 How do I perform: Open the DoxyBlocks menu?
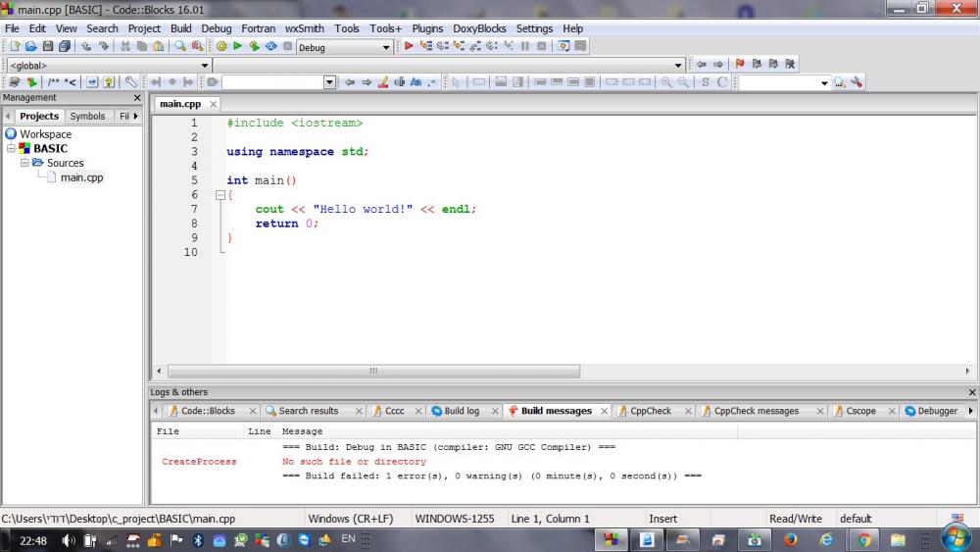pos(479,28)
